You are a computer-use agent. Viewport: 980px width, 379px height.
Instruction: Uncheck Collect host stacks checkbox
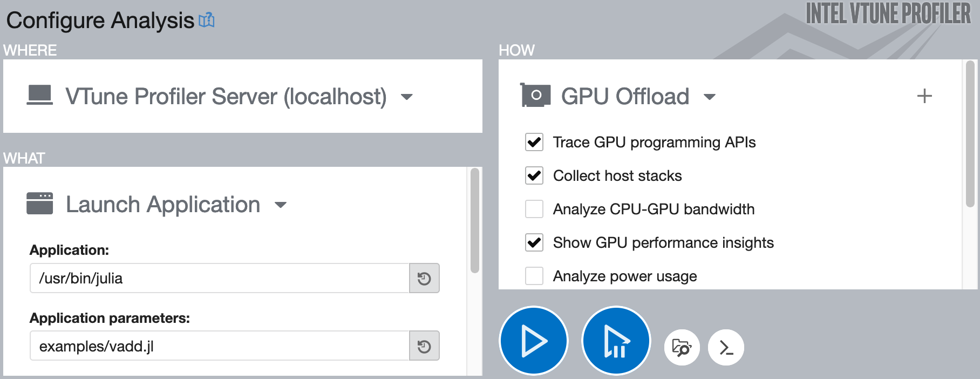[534, 176]
